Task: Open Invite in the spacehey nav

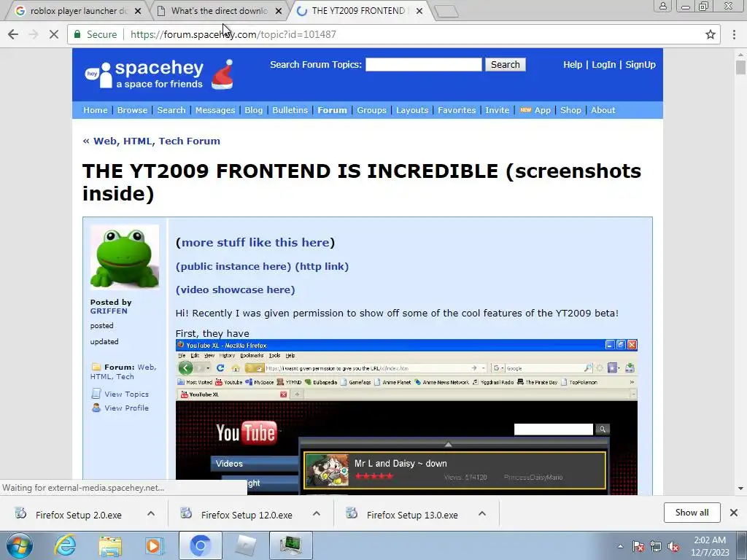Action: coord(497,110)
